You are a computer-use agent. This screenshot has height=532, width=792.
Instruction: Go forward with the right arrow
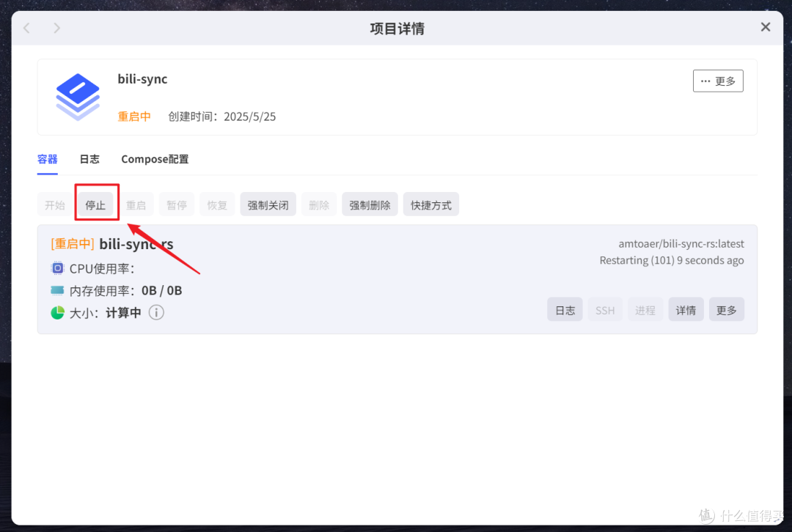coord(56,29)
